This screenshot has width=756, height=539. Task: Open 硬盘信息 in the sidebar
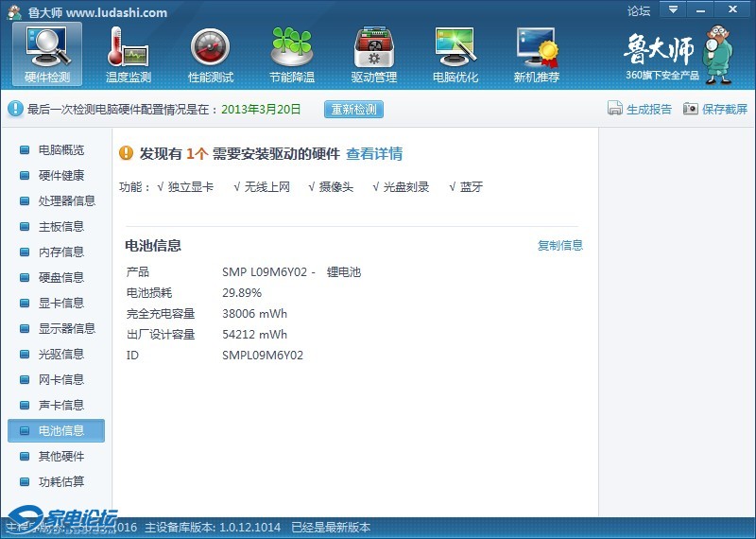(60, 277)
